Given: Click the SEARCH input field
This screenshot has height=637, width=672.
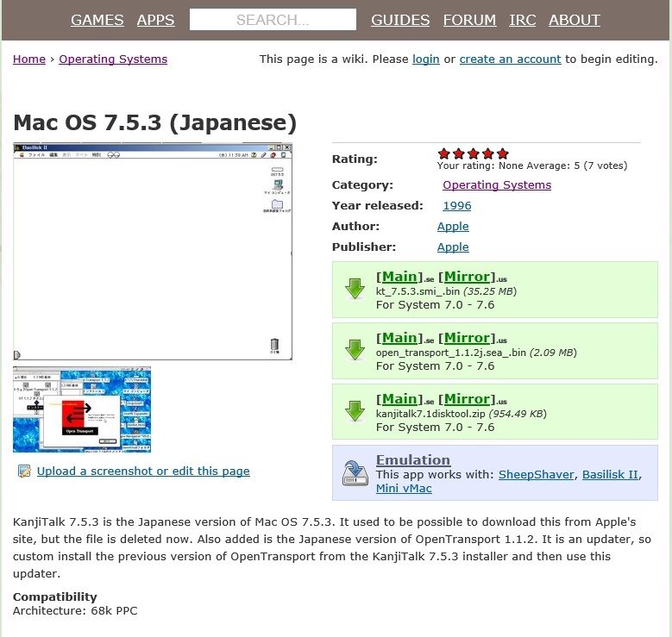Looking at the screenshot, I should (273, 20).
